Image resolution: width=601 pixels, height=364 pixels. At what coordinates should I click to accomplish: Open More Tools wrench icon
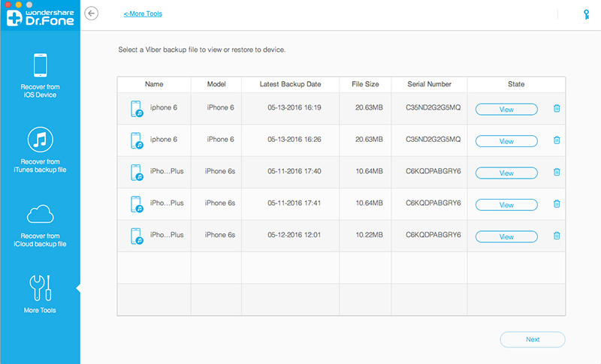(41, 288)
